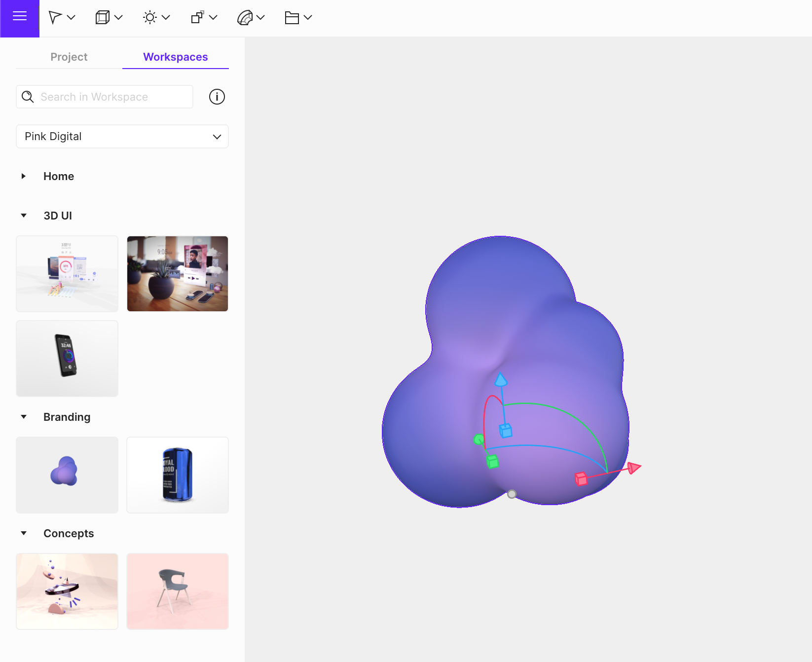The image size is (812, 662).
Task: Open the material tool
Action: (x=244, y=17)
